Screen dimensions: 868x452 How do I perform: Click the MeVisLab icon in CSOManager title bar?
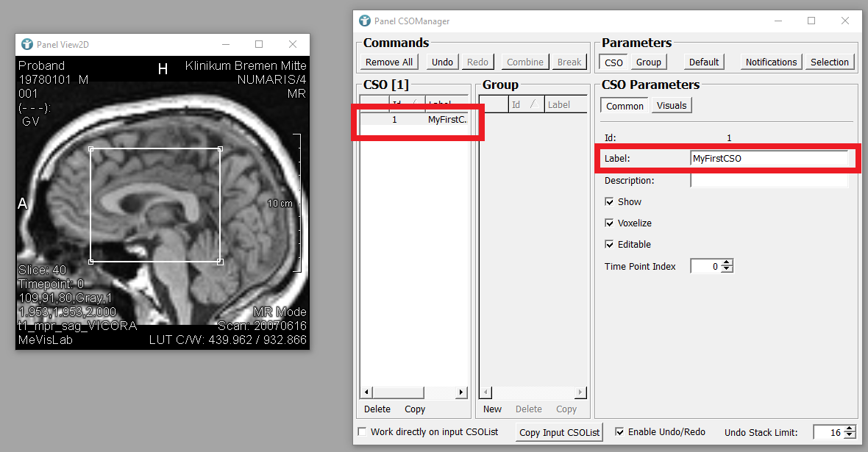coord(365,21)
